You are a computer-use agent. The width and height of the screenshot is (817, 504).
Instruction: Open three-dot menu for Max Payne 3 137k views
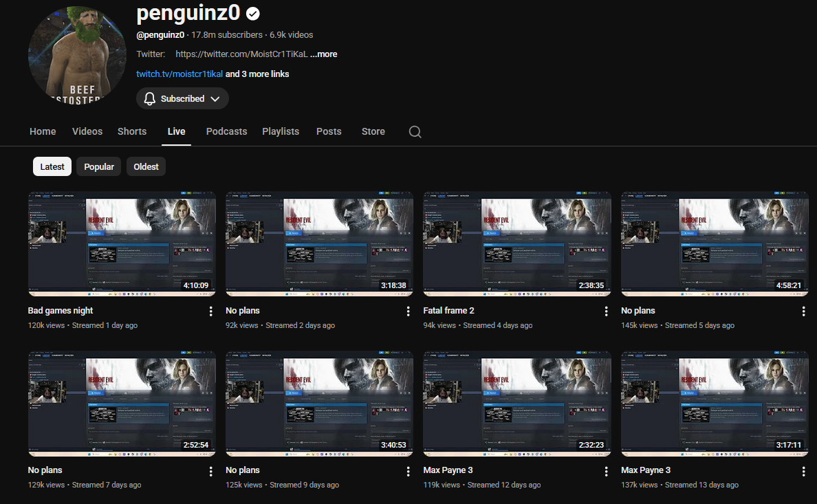point(803,471)
